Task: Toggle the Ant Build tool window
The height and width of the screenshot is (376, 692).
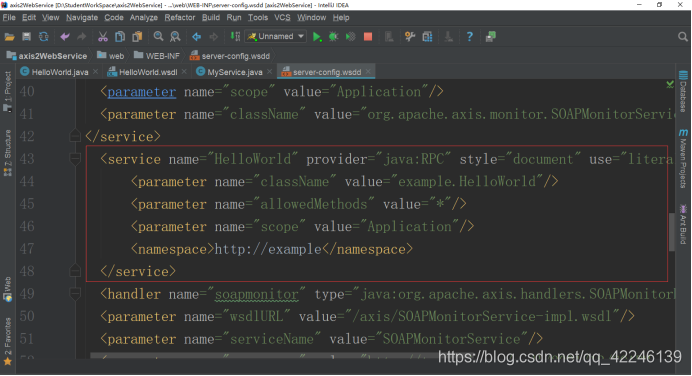Action: pos(683,224)
